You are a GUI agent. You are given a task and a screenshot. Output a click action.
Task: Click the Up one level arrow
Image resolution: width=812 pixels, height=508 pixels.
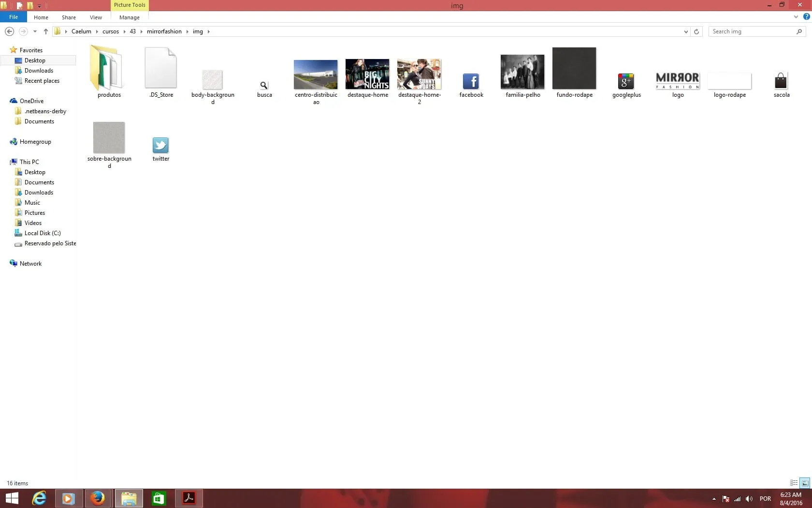click(x=45, y=31)
